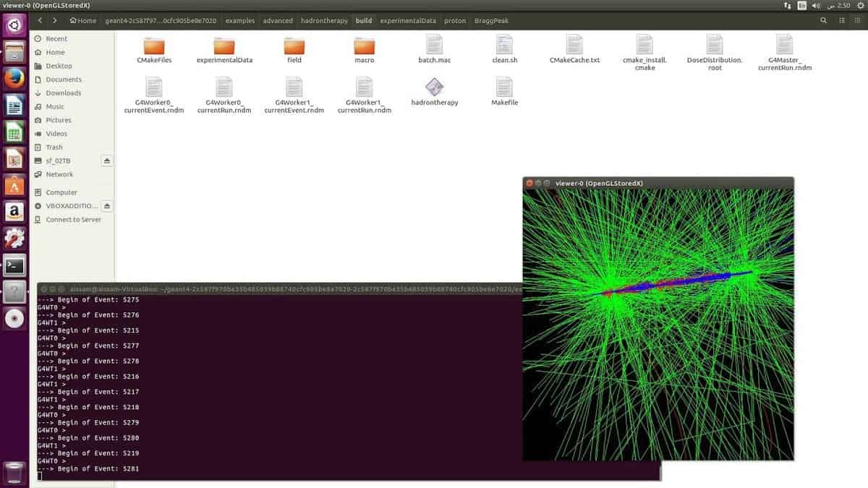Open Ubuntu Software Center in launcher

14,185
